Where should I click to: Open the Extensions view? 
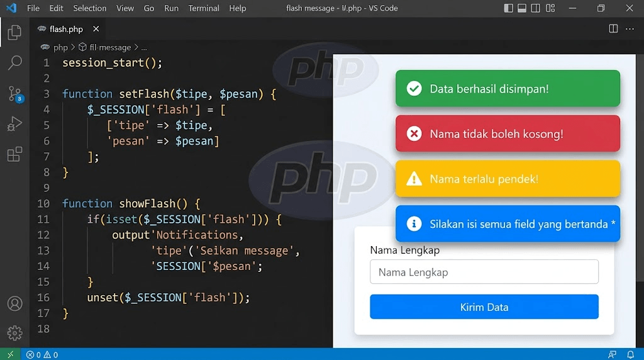point(14,154)
